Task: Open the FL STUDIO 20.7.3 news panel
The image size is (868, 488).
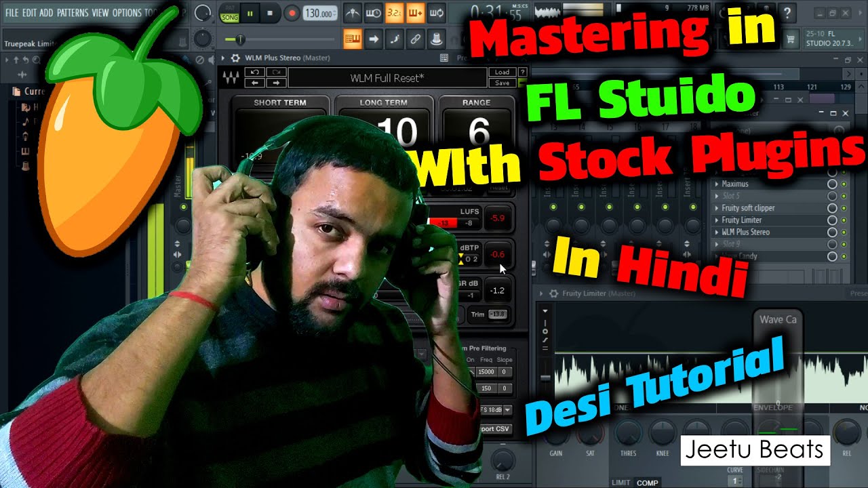Action: click(x=834, y=38)
